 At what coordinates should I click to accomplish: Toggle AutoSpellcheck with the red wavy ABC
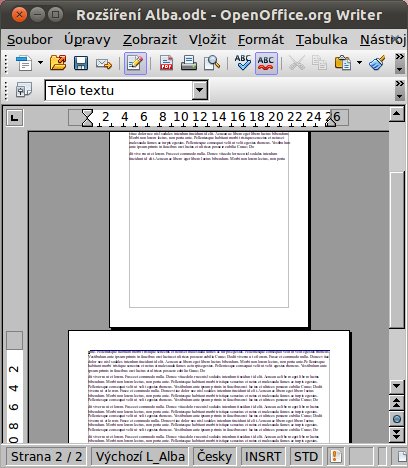coord(266,63)
